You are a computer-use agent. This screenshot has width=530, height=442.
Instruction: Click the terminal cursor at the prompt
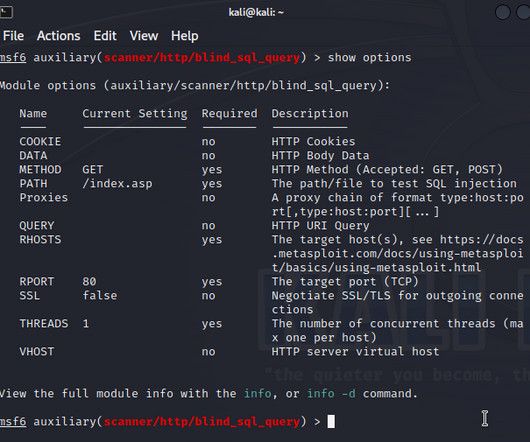(x=331, y=421)
